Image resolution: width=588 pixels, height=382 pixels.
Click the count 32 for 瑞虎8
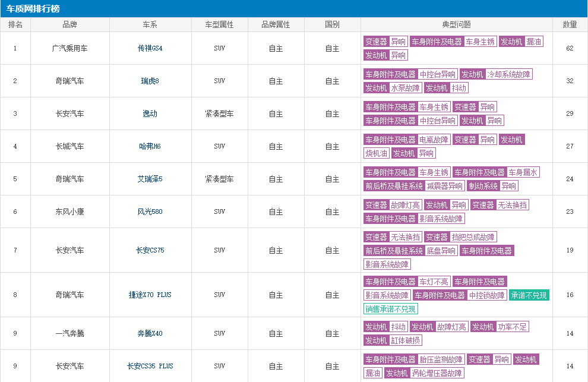tap(570, 81)
